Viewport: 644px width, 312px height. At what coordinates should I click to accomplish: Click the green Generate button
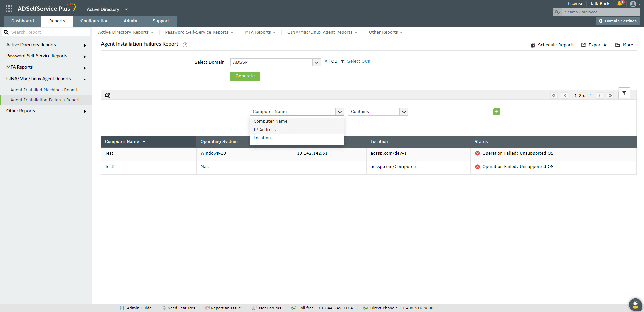coord(245,76)
